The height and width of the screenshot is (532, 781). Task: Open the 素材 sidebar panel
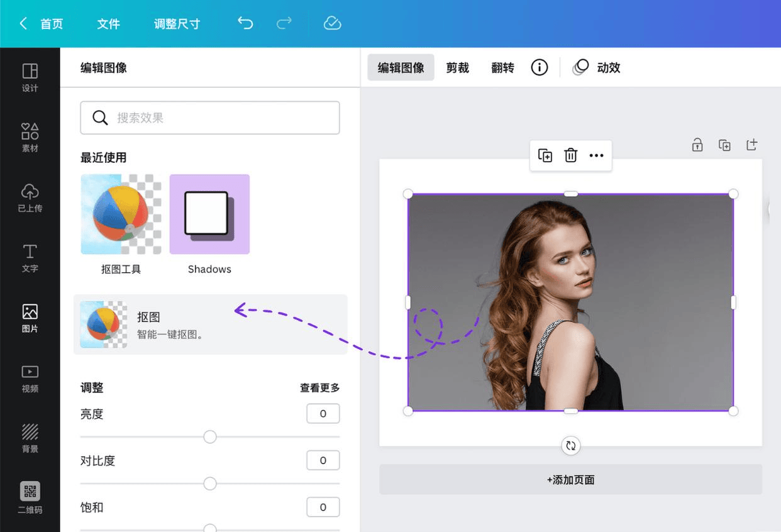pos(30,138)
